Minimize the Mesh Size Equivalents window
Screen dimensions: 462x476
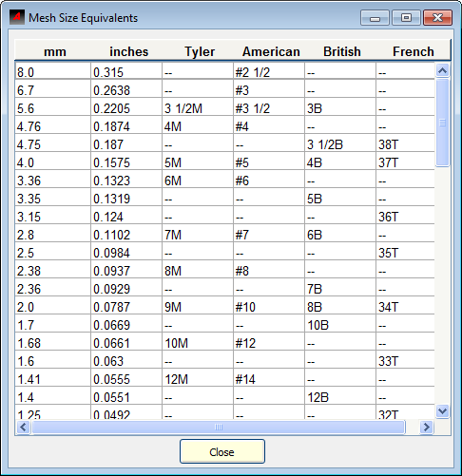375,18
